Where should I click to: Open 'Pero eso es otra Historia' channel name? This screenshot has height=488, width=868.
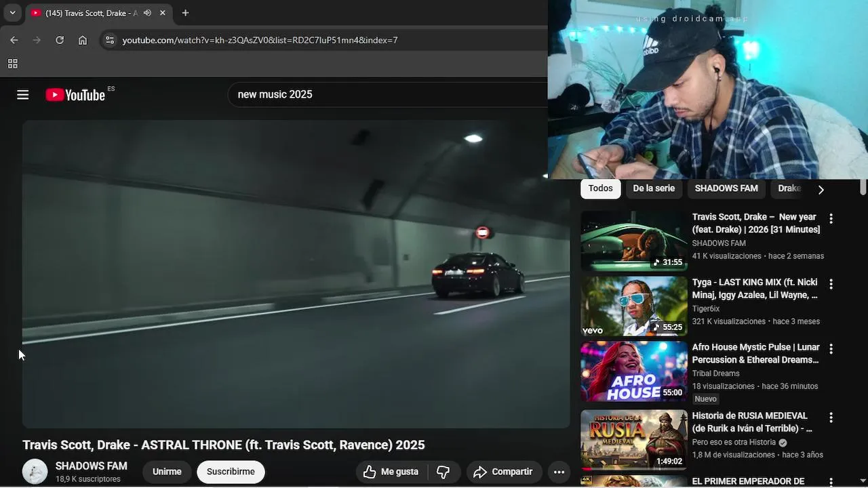tap(734, 442)
